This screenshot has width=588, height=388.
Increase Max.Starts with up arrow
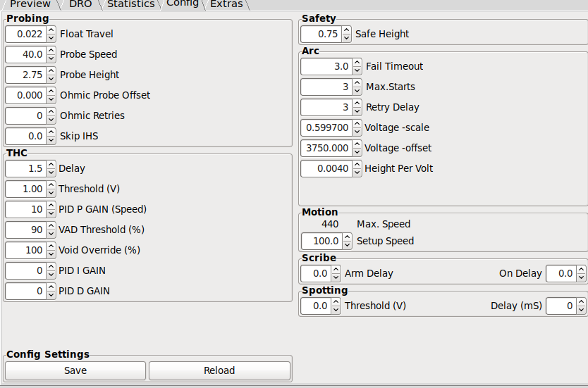pos(357,83)
